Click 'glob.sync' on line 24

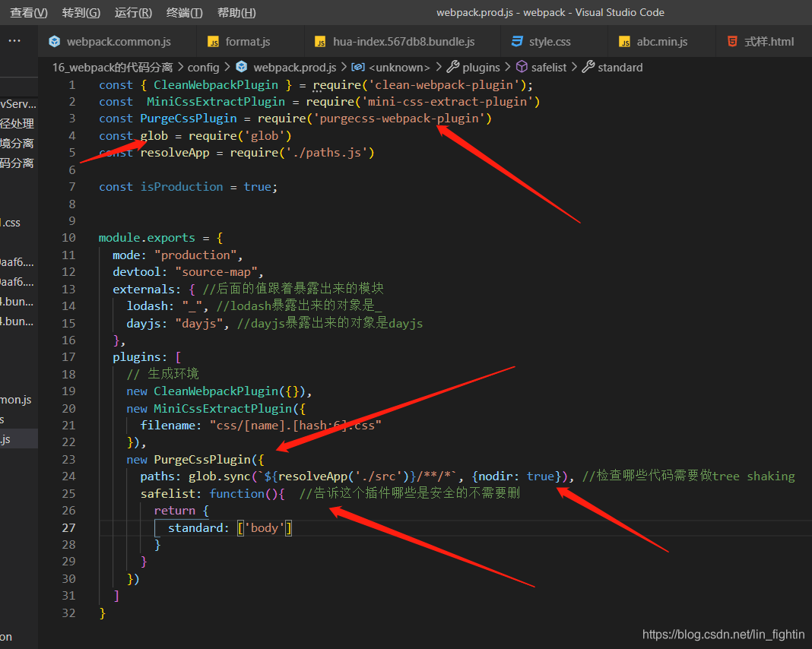click(220, 476)
